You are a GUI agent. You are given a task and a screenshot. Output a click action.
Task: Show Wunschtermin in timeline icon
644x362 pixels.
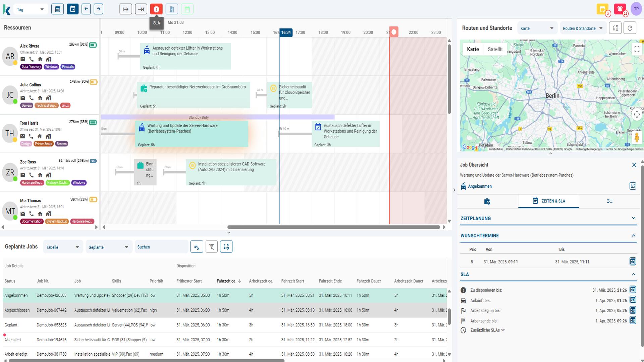point(633,261)
